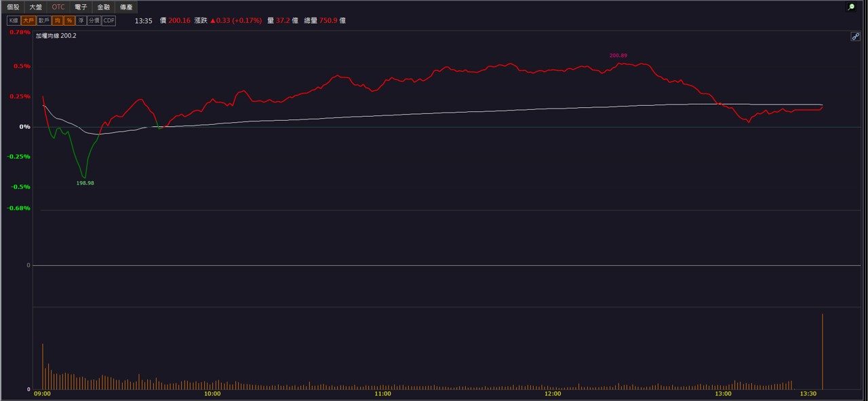
Task: Click the 13:30 time axis label
Action: coord(808,394)
